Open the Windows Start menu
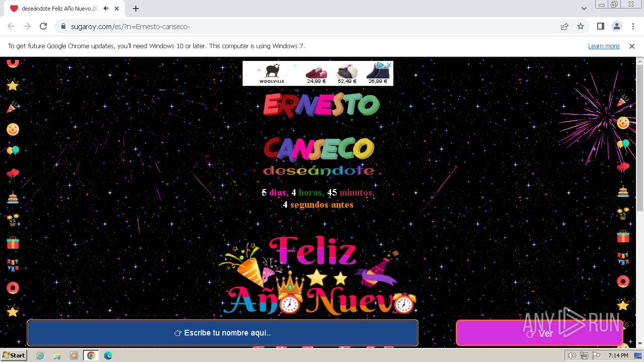This screenshot has width=644, height=362. pos(14,355)
